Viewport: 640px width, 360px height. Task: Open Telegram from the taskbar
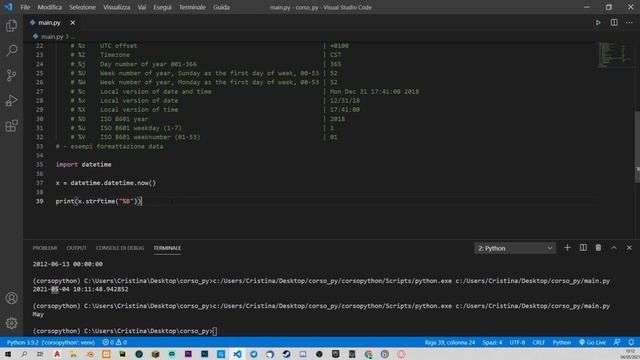(253, 354)
